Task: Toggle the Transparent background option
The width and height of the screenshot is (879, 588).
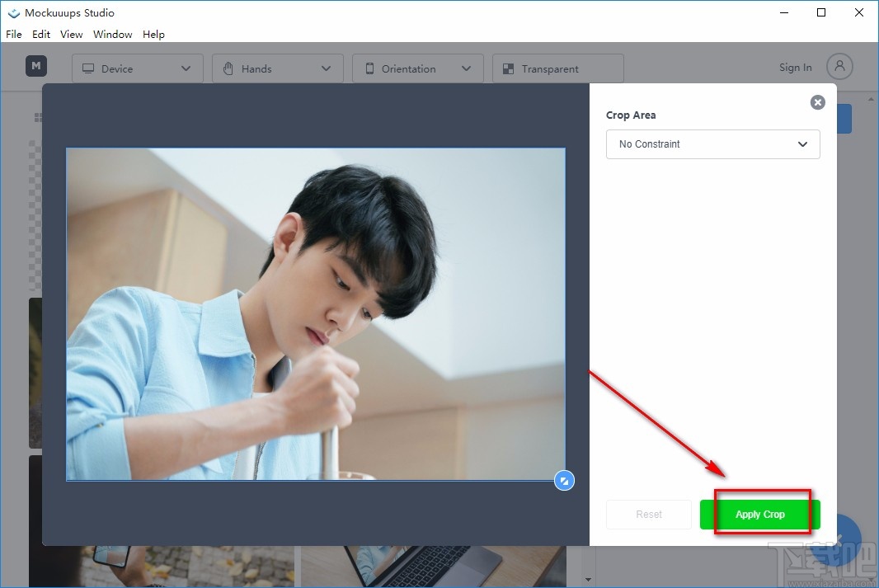Action: [x=557, y=68]
